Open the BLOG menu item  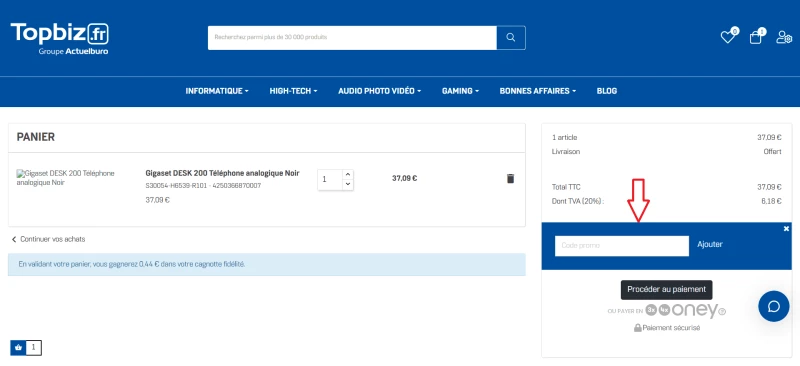click(607, 91)
